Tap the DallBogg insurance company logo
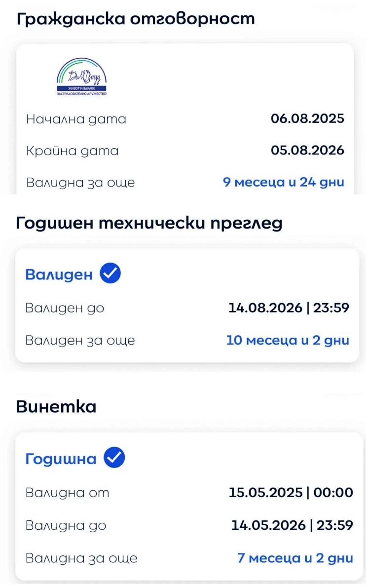 coord(81,77)
